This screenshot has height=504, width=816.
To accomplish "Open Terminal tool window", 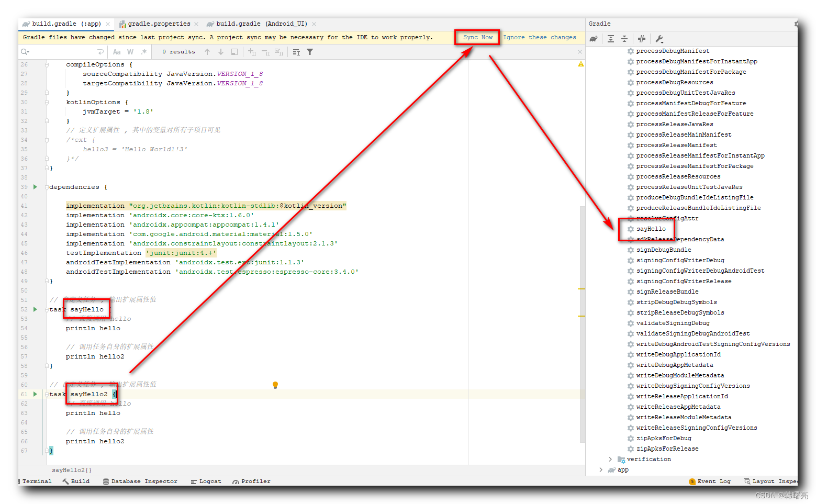I will pyautogui.click(x=36, y=481).
